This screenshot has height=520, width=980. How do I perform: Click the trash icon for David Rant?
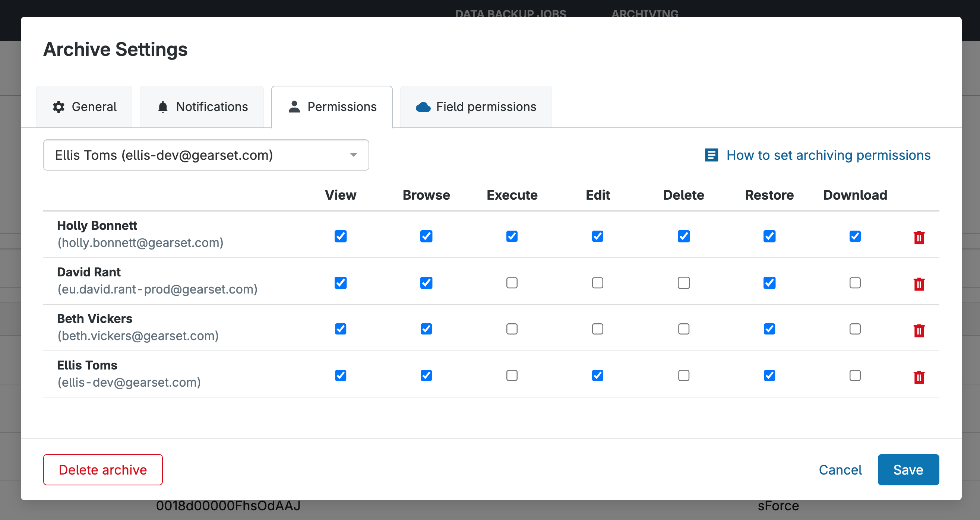tap(919, 284)
